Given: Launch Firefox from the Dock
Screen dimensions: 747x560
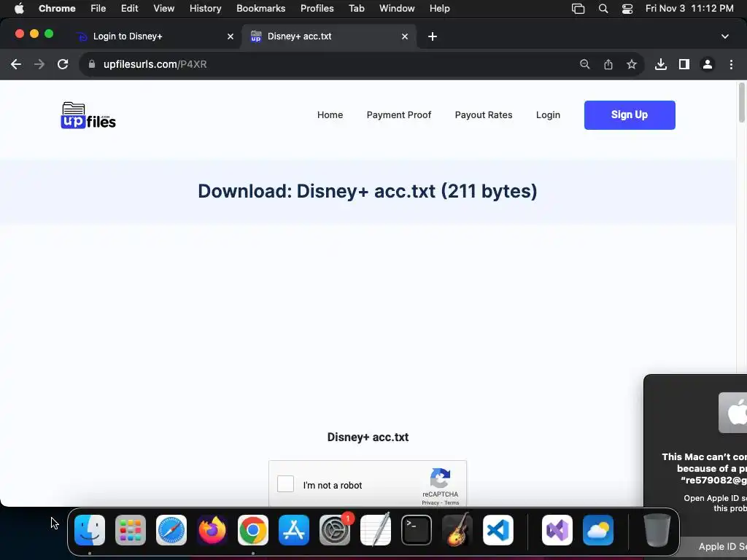Looking at the screenshot, I should [x=212, y=530].
